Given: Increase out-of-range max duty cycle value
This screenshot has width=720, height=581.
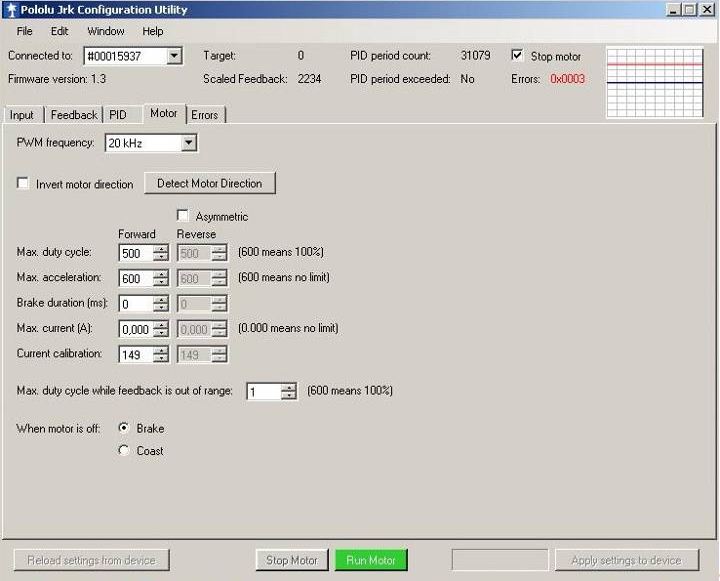Looking at the screenshot, I should coord(289,387).
